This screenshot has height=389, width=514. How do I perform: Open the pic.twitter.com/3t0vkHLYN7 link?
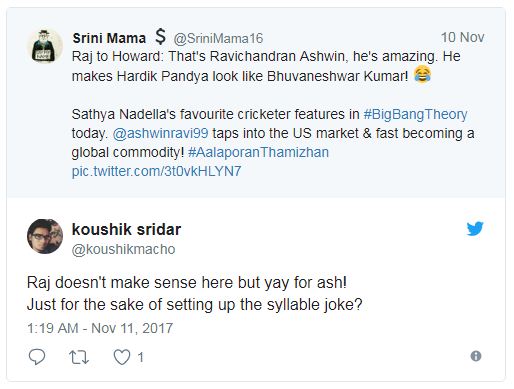156,171
